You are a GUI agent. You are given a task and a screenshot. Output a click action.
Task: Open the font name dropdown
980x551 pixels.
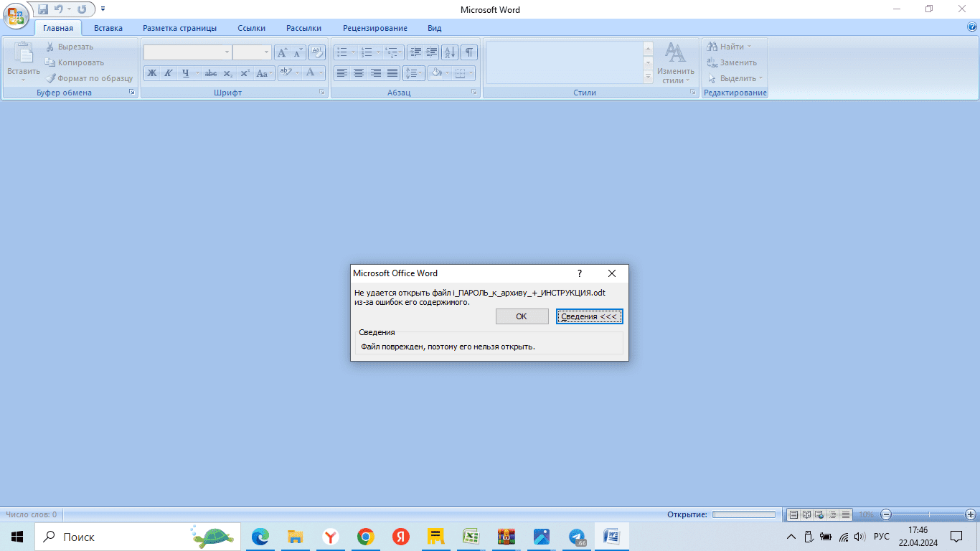[x=227, y=52]
